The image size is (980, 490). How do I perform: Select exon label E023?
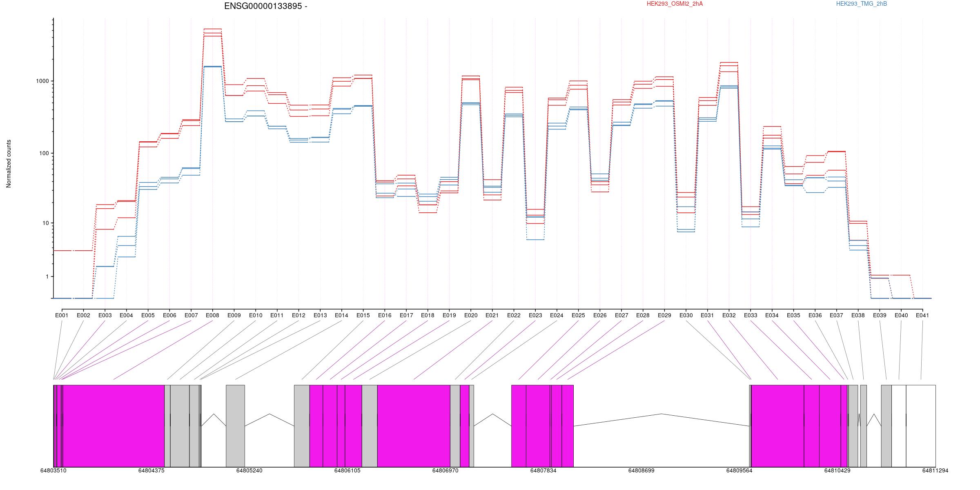pyautogui.click(x=535, y=315)
